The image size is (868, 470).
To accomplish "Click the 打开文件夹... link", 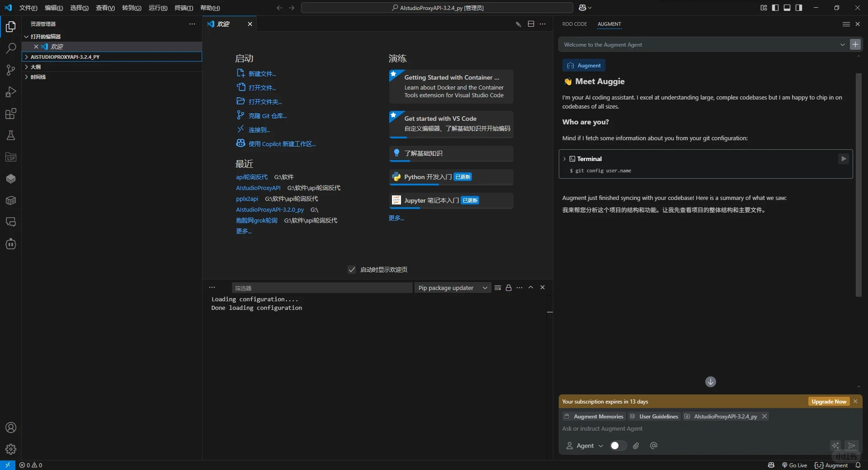I will click(x=265, y=102).
